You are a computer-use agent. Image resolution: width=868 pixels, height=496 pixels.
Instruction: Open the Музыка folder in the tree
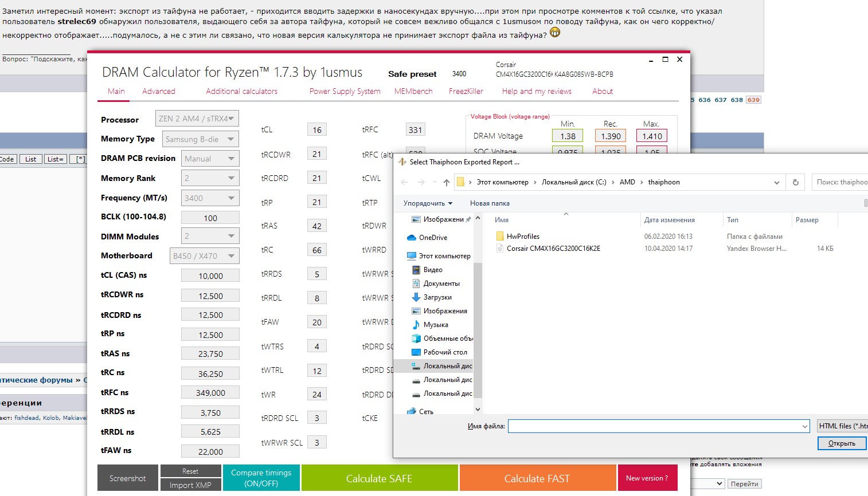(430, 325)
